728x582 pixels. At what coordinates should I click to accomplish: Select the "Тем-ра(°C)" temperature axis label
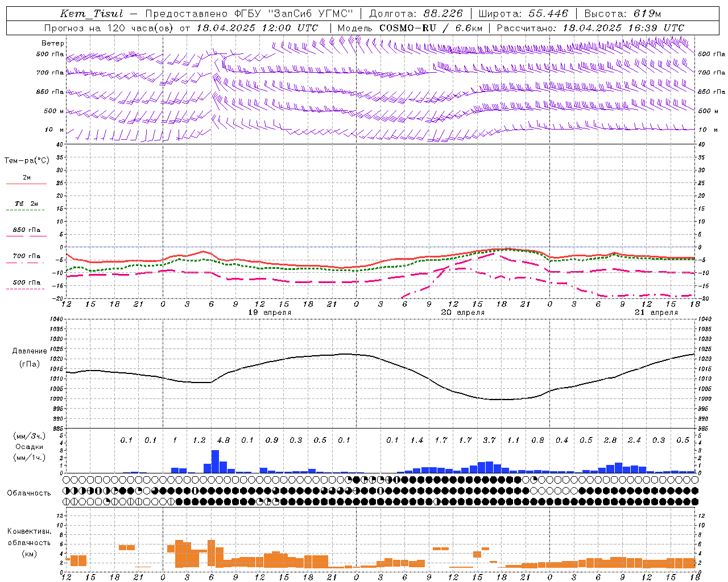[x=27, y=161]
